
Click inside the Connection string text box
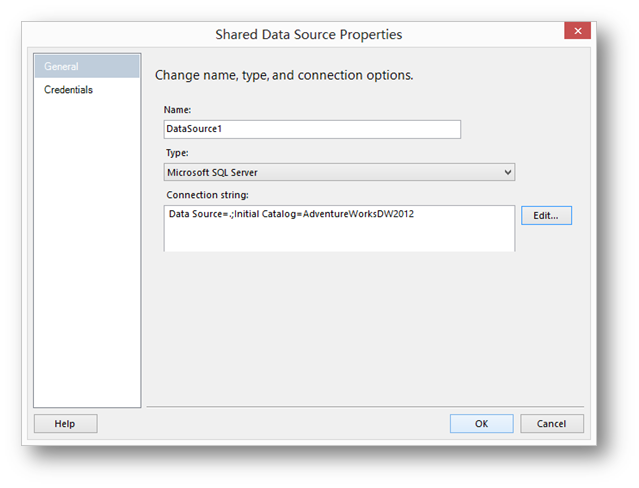coord(339,228)
